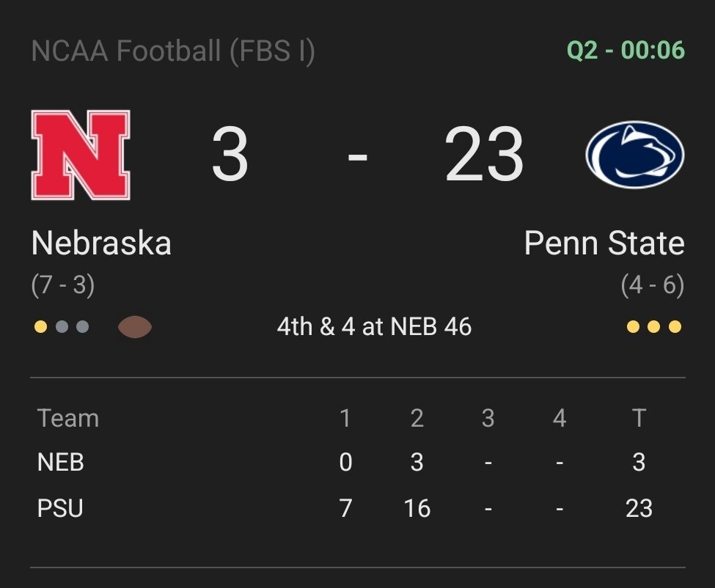
Task: Select the NEB row in the box score
Action: point(61,463)
